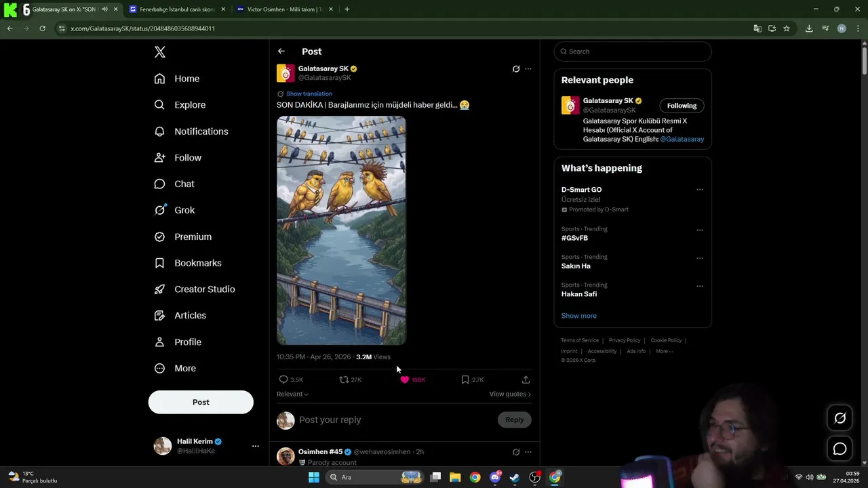The height and width of the screenshot is (488, 868).
Task: Open the floating chat messages button
Action: coord(840,449)
